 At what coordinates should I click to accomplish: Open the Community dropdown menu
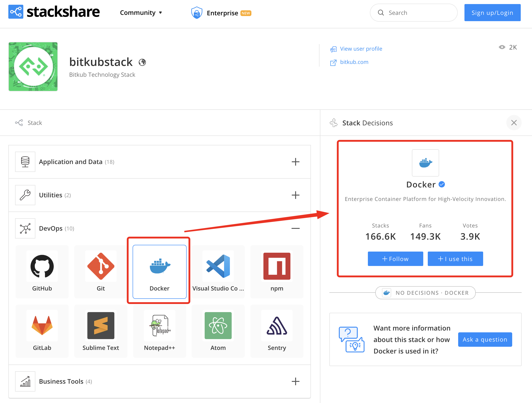141,13
